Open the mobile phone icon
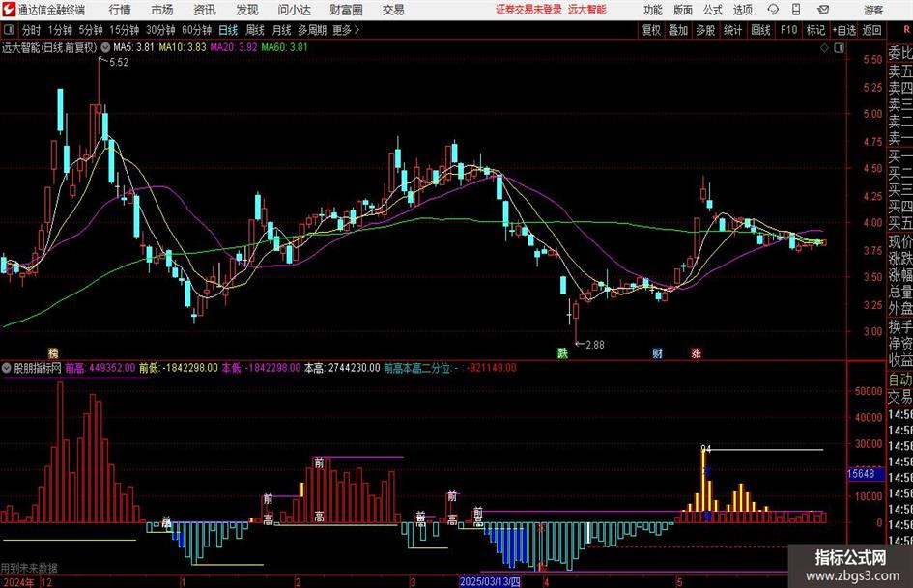 pos(796,10)
